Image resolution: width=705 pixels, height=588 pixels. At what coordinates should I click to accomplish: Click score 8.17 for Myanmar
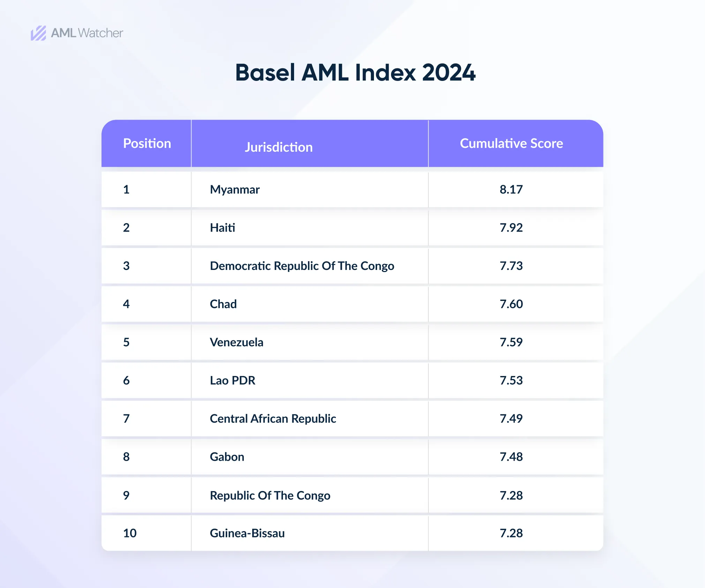click(x=511, y=189)
